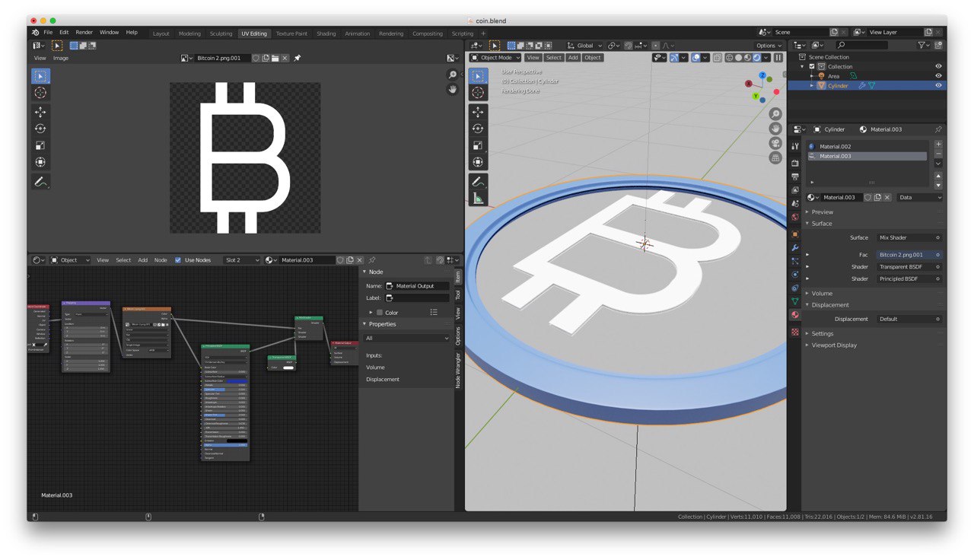Toggle the node Color checkbox in the sidebar

[380, 313]
